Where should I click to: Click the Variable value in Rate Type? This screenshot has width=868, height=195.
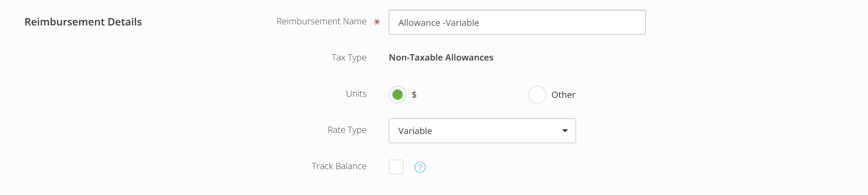click(x=415, y=131)
